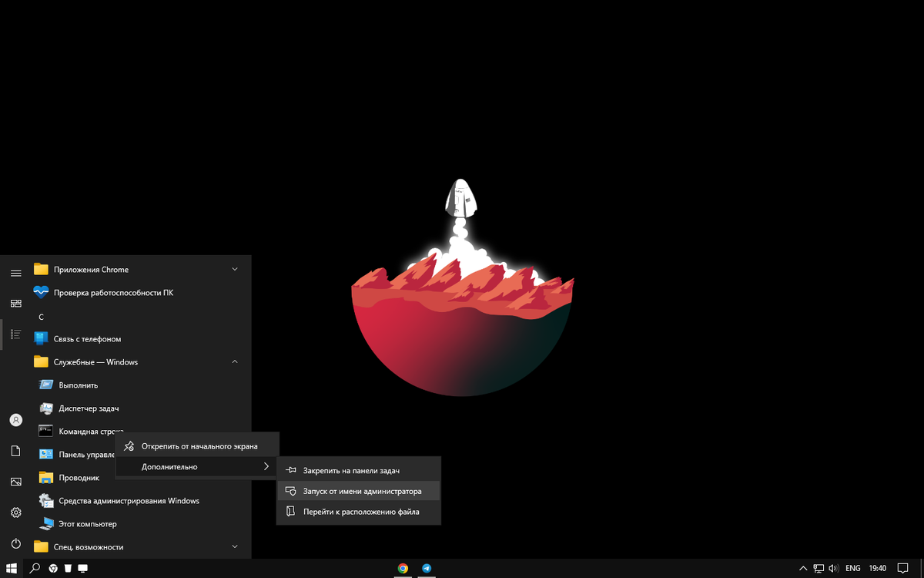Open Pictures from the Start side rail
Viewport: 924px width, 578px height.
click(x=15, y=482)
